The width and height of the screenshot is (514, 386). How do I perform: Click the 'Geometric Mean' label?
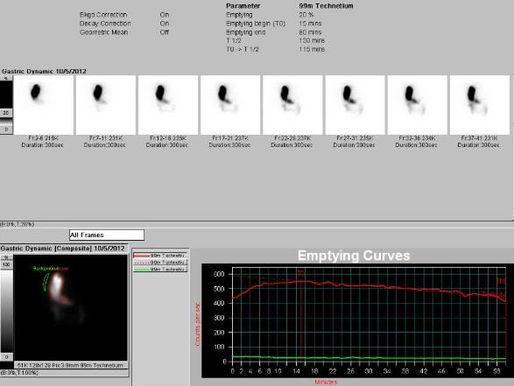104,32
